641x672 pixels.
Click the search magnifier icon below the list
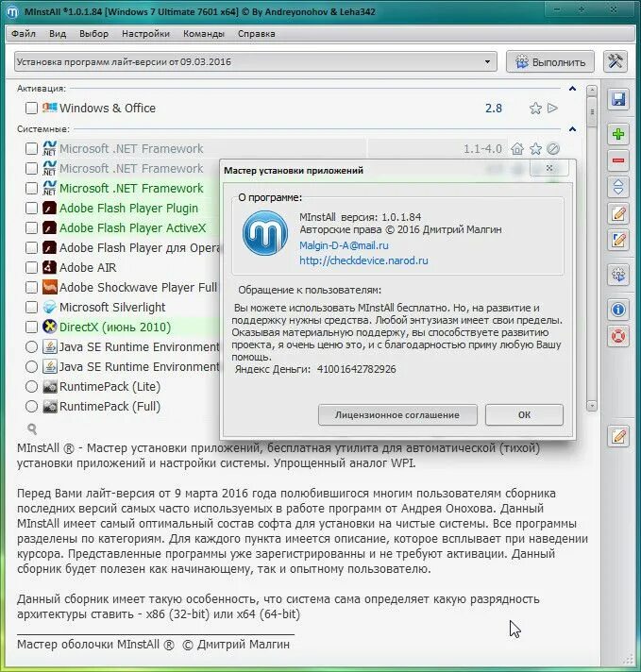32,428
